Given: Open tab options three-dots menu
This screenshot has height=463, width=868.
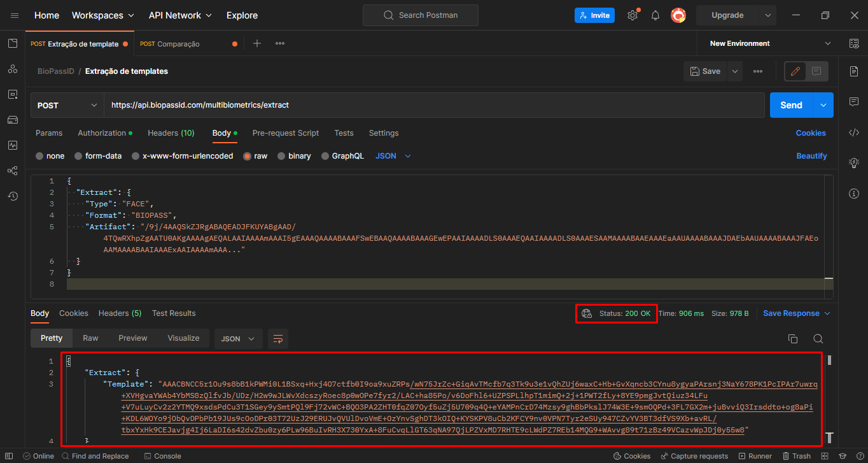Looking at the screenshot, I should pyautogui.click(x=280, y=43).
